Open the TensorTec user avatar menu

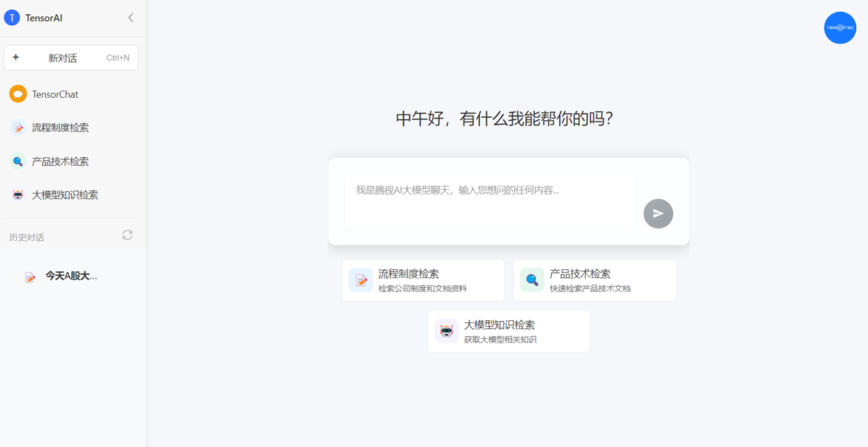pos(840,28)
